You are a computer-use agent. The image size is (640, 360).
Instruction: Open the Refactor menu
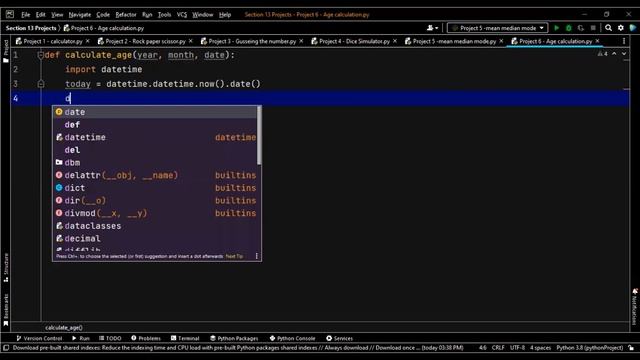126,15
